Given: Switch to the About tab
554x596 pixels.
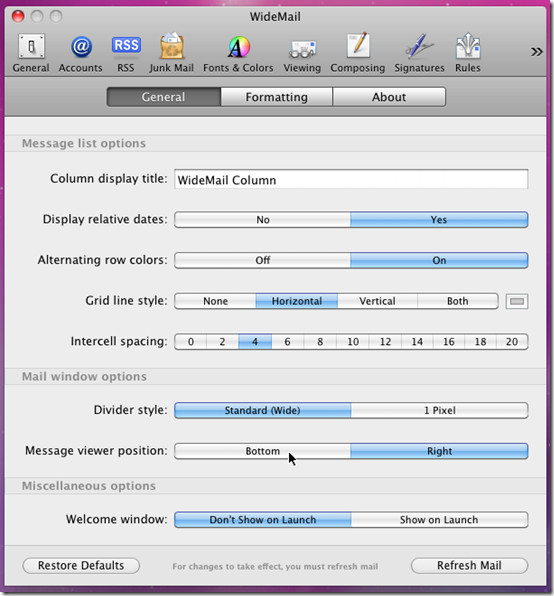Looking at the screenshot, I should [x=389, y=97].
